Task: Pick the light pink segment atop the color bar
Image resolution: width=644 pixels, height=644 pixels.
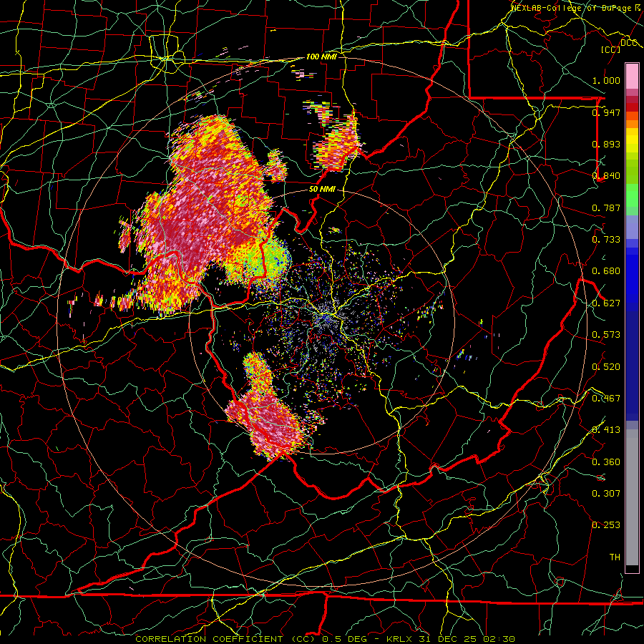Action: [x=632, y=76]
